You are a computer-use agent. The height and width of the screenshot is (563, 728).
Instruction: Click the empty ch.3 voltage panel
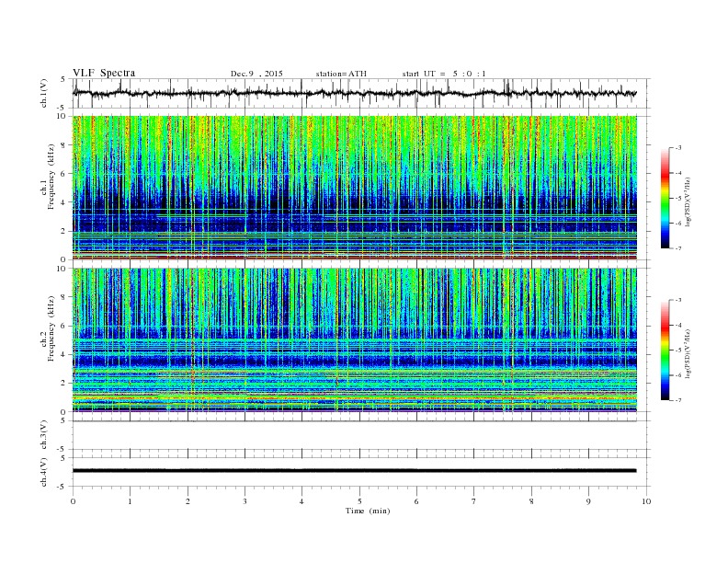pos(360,435)
